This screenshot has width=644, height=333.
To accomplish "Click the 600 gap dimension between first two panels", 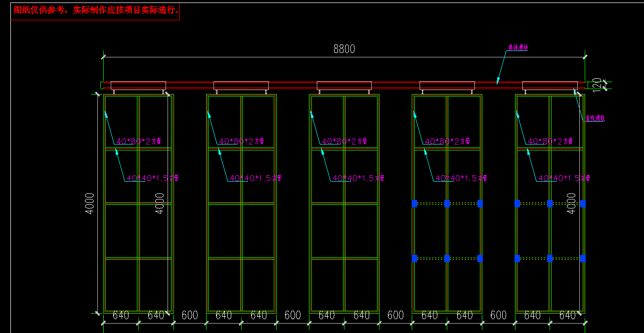I will tap(190, 315).
